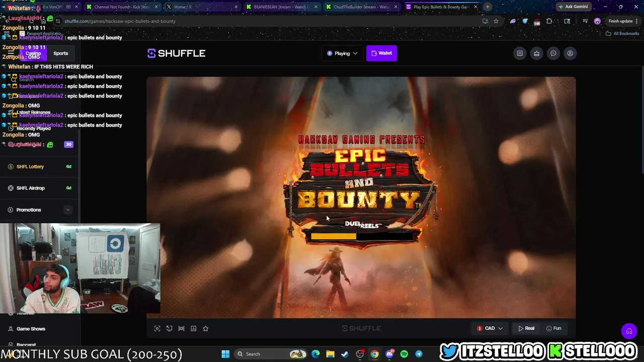This screenshot has height=362, width=644.
Task: Click the Game Shows person icon
Action: 11,329
